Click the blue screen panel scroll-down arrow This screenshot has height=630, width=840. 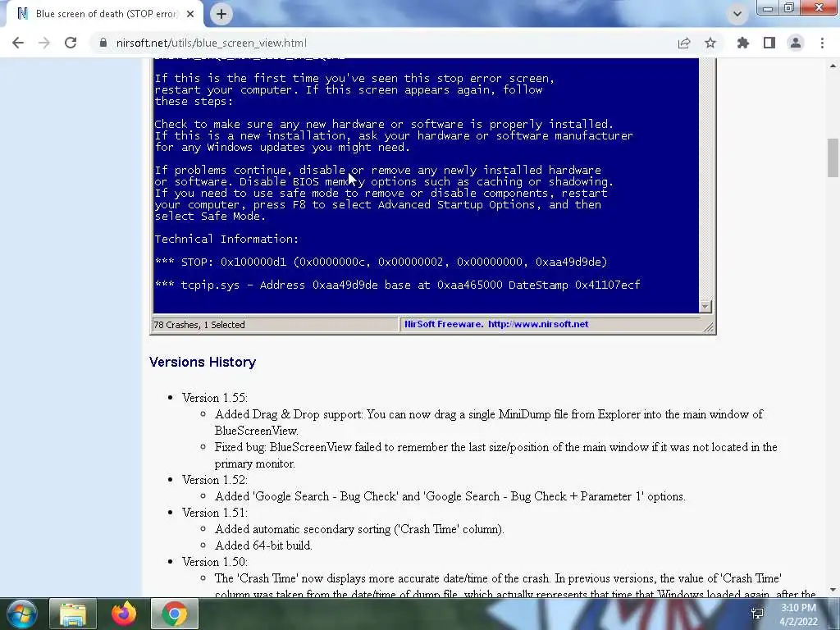[x=705, y=307]
